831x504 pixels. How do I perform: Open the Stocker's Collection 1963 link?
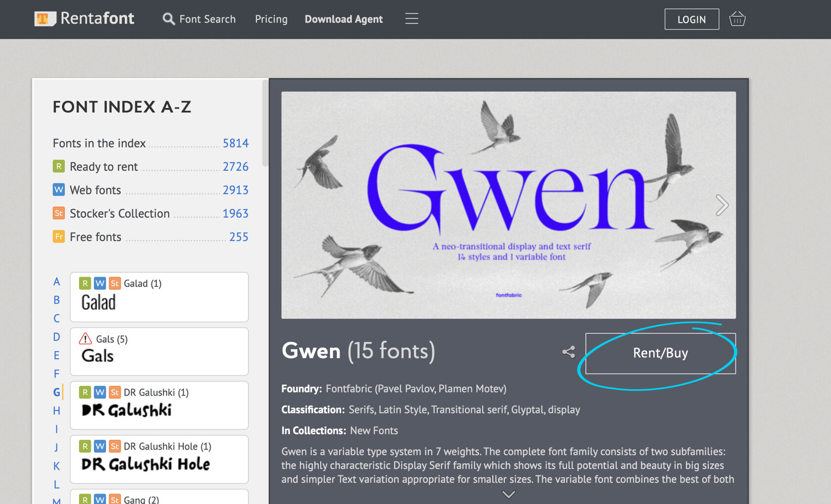point(235,213)
